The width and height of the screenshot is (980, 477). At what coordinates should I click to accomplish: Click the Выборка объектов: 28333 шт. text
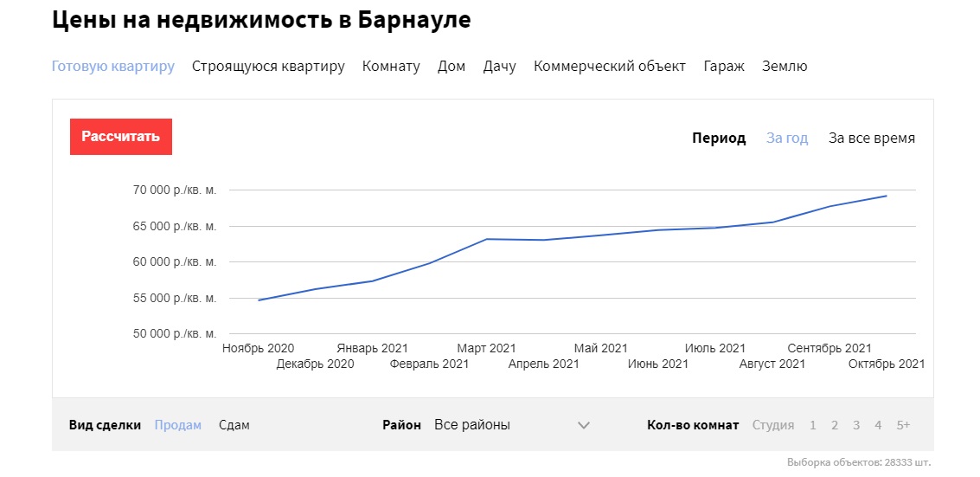[x=859, y=463]
